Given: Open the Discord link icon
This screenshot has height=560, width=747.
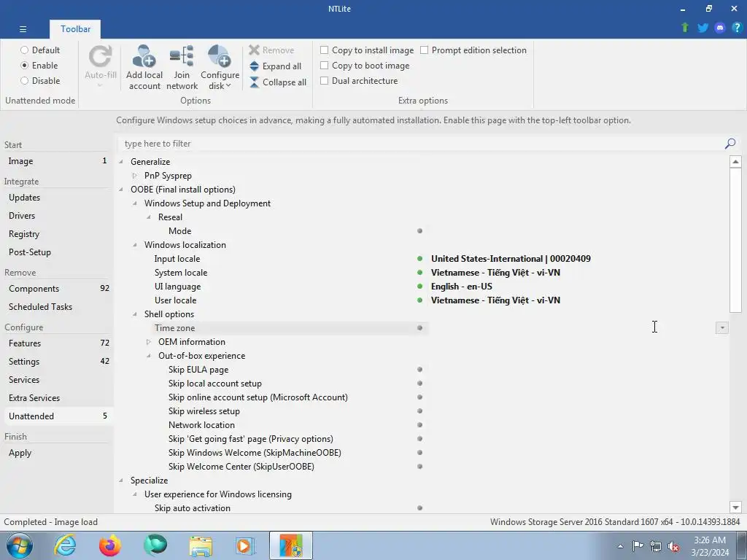Looking at the screenshot, I should [720, 28].
